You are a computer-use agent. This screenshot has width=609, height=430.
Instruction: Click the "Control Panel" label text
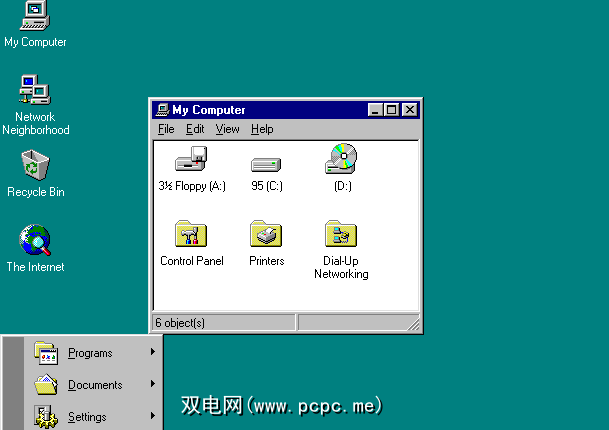point(192,261)
